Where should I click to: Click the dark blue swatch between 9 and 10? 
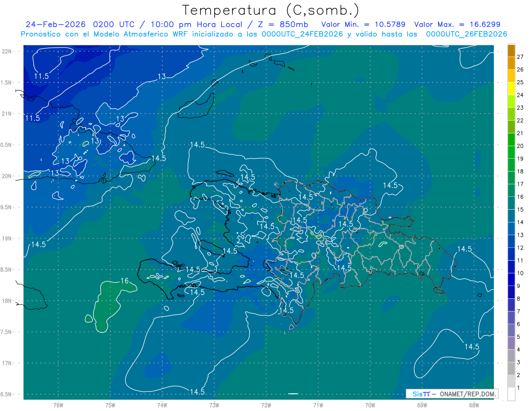coord(512,280)
